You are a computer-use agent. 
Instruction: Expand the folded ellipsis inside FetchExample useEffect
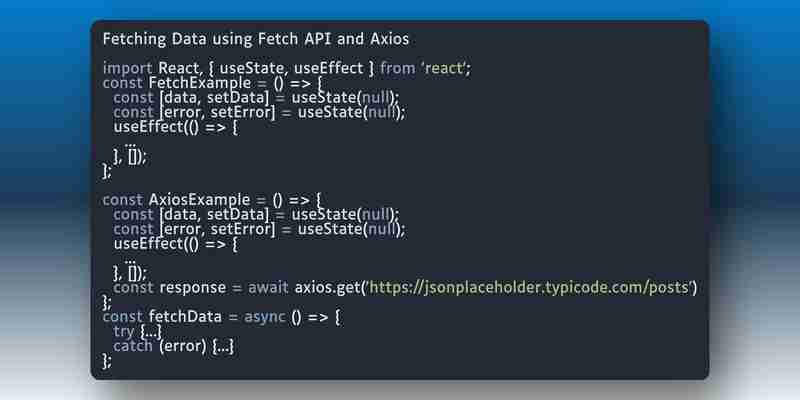click(130, 144)
